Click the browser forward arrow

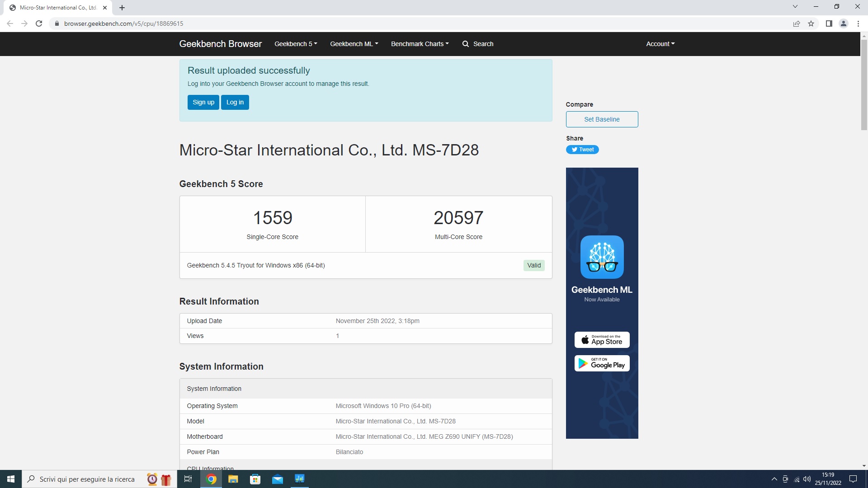pos(24,23)
